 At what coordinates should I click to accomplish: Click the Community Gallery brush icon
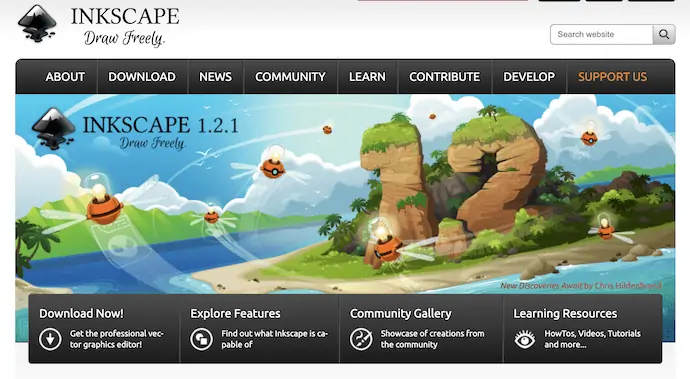pyautogui.click(x=361, y=339)
